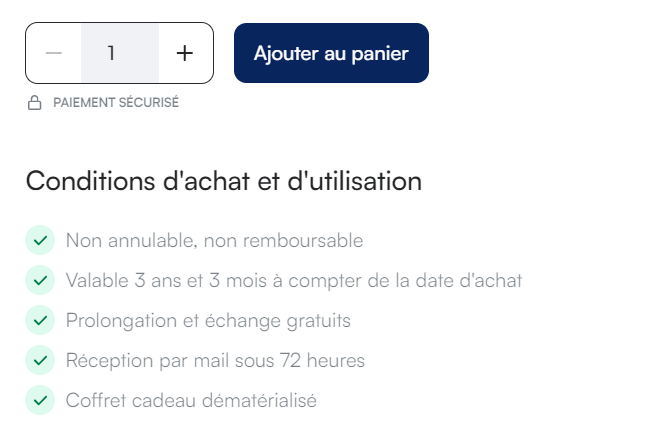Click the Valable 3 ans et 3 mois condition

[294, 281]
